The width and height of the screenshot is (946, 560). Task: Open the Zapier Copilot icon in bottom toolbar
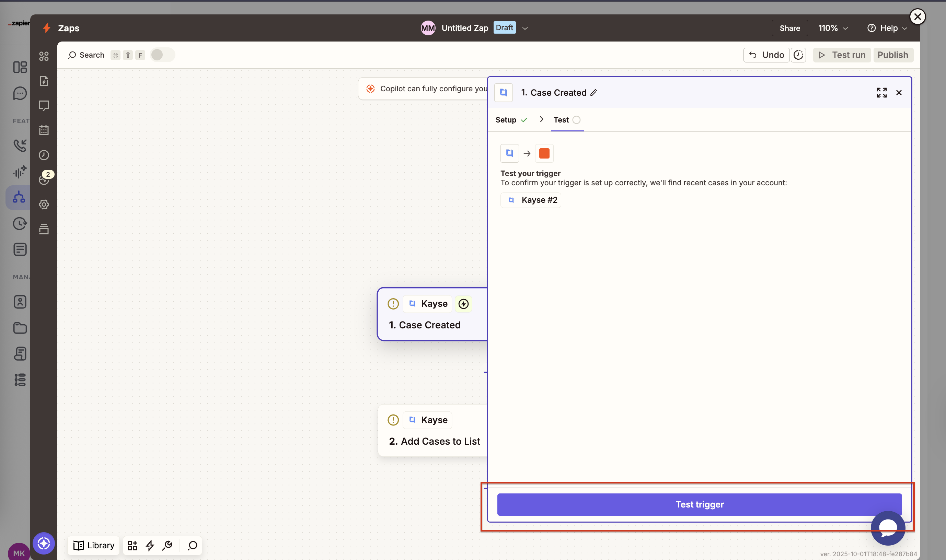[44, 544]
